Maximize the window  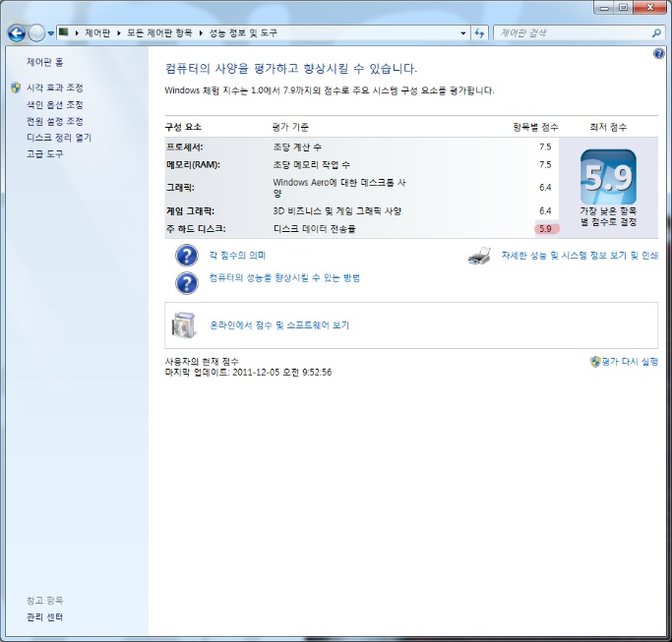point(623,8)
